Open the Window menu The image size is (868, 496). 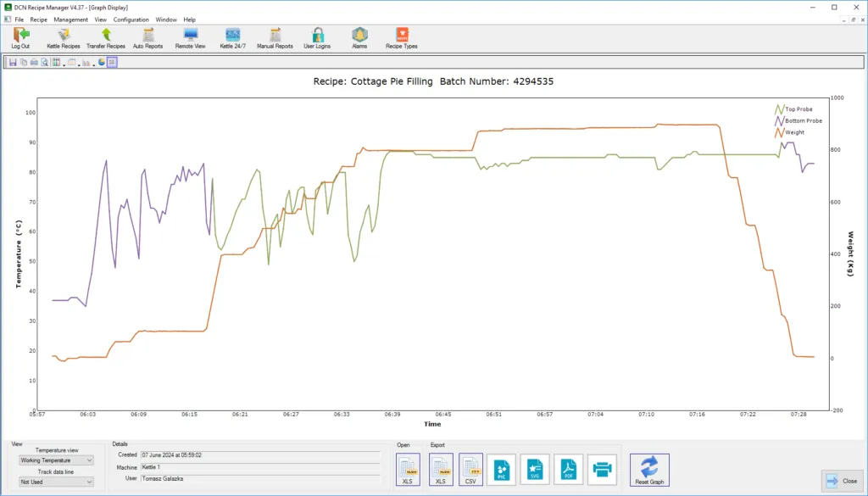click(x=166, y=20)
